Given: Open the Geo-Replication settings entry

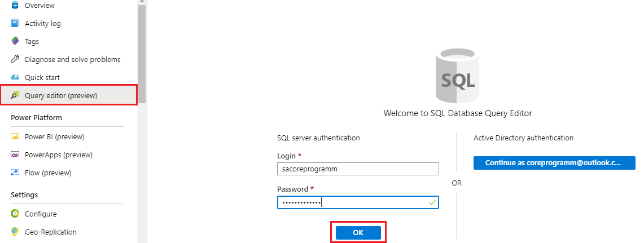Looking at the screenshot, I should pos(51,232).
